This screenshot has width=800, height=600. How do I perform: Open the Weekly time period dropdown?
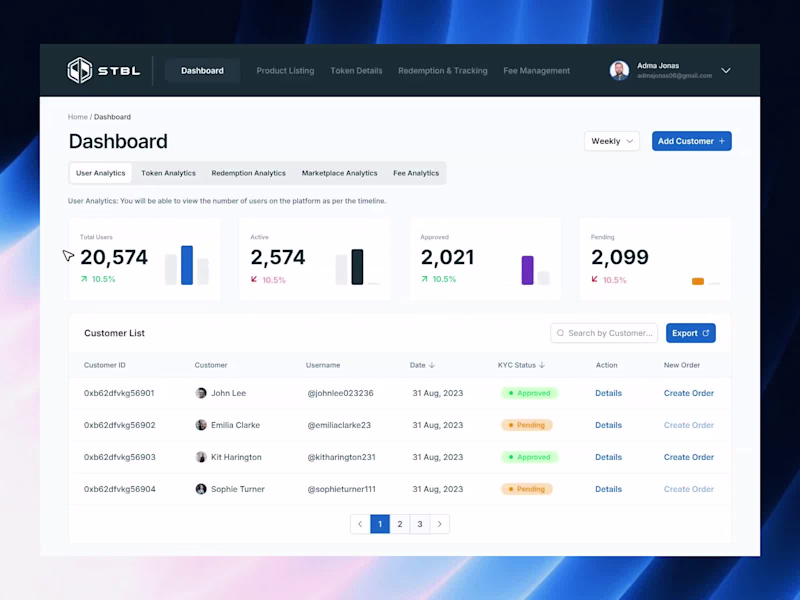point(611,141)
